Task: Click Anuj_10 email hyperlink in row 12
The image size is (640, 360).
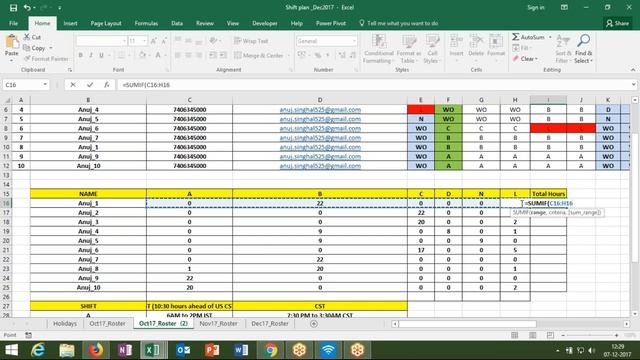Action: 320,166
